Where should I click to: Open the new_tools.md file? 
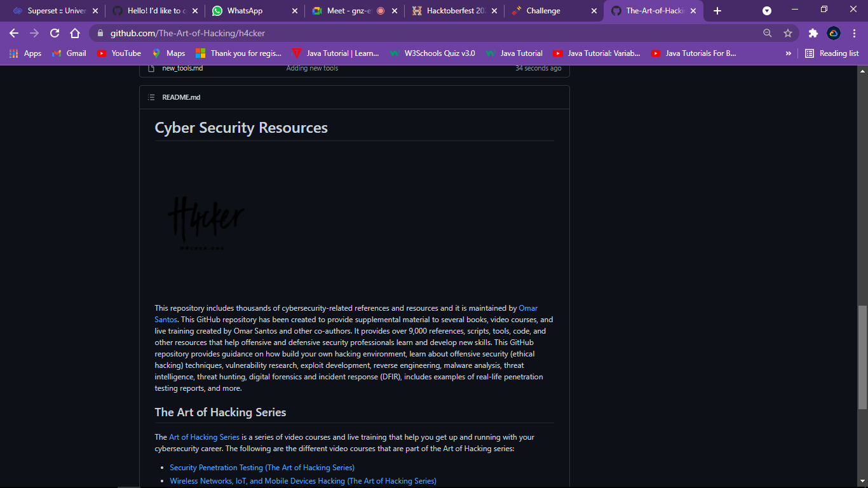(x=182, y=68)
